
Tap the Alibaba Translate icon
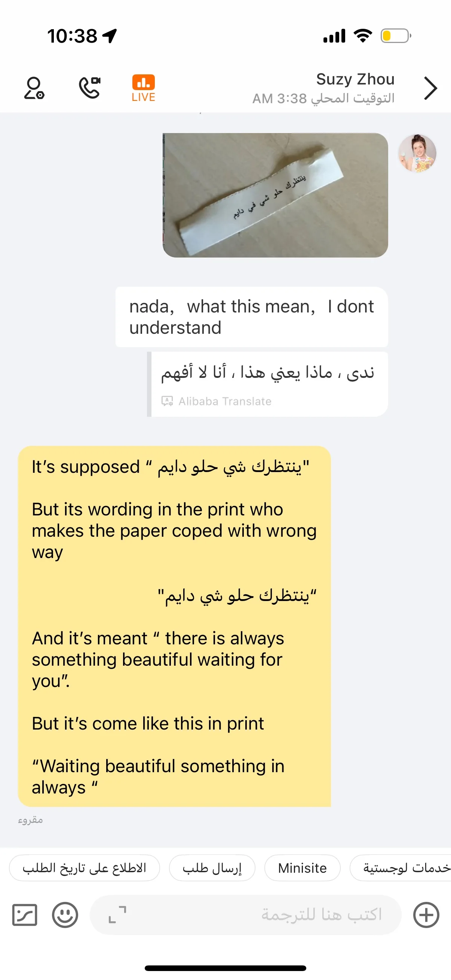click(167, 401)
